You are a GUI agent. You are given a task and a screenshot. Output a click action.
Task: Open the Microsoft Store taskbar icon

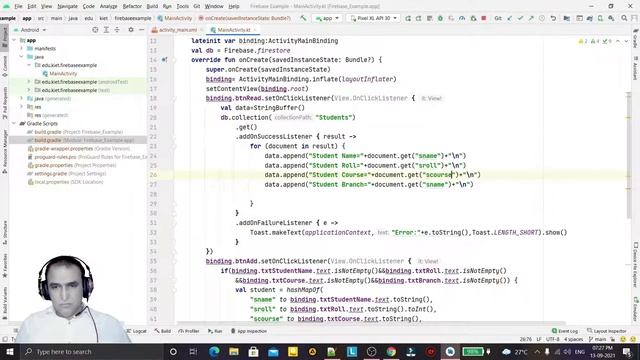pyautogui.click(x=253, y=351)
